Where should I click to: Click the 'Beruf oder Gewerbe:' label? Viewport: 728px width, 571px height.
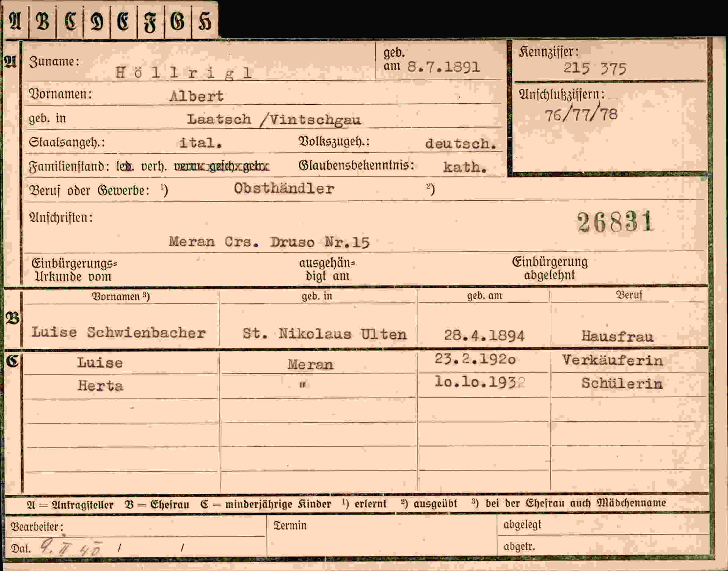click(x=89, y=190)
